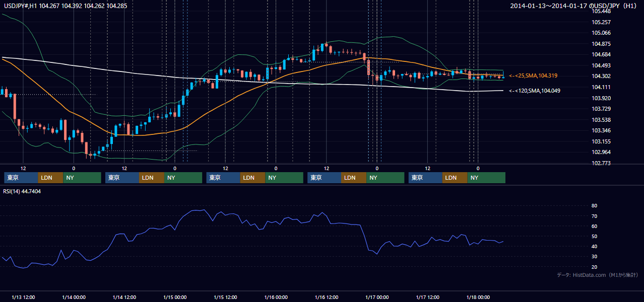
Task: Select the 1/14 12:00 time axis label
Action: click(x=124, y=297)
